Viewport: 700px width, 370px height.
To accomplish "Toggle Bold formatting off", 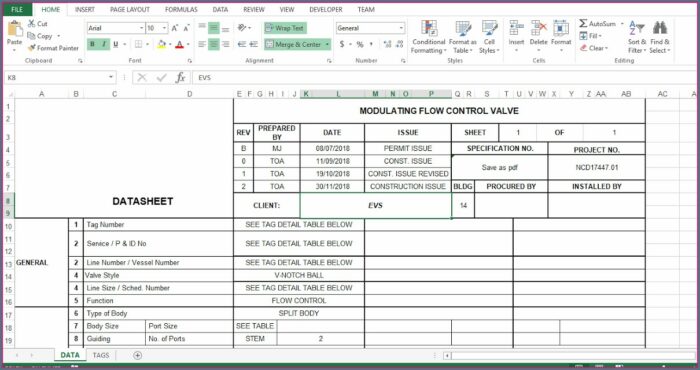I will pos(92,44).
